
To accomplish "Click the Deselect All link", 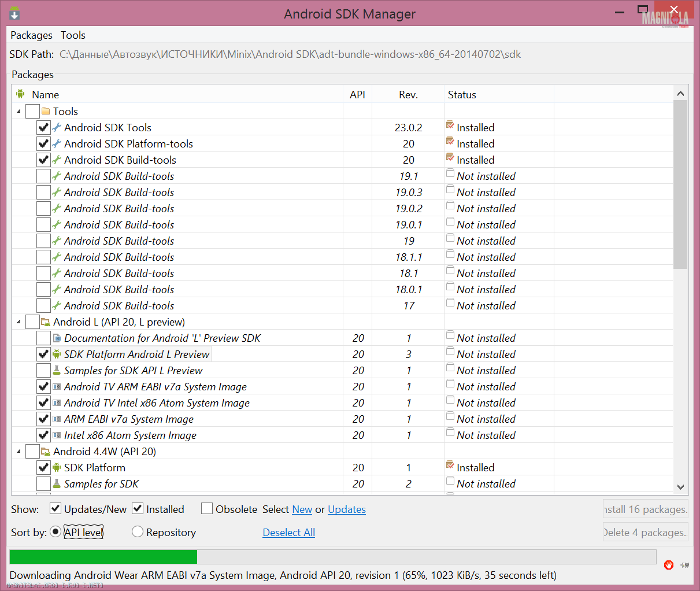I will point(288,533).
